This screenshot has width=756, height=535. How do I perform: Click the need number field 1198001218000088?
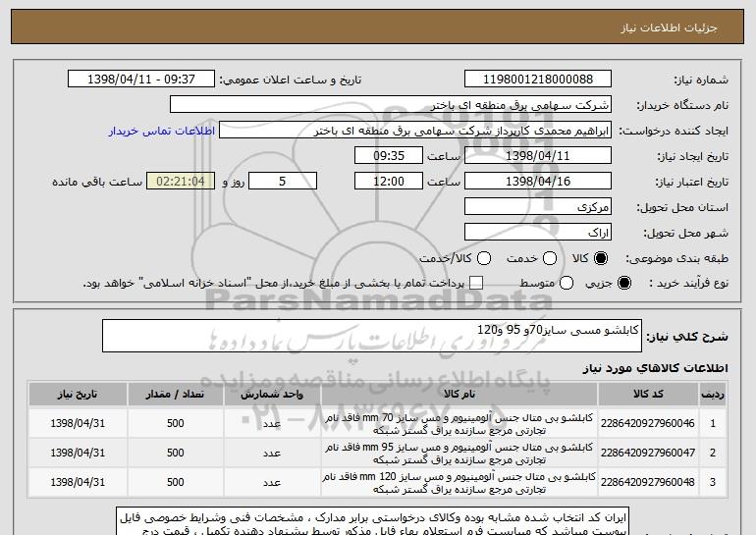click(x=538, y=80)
